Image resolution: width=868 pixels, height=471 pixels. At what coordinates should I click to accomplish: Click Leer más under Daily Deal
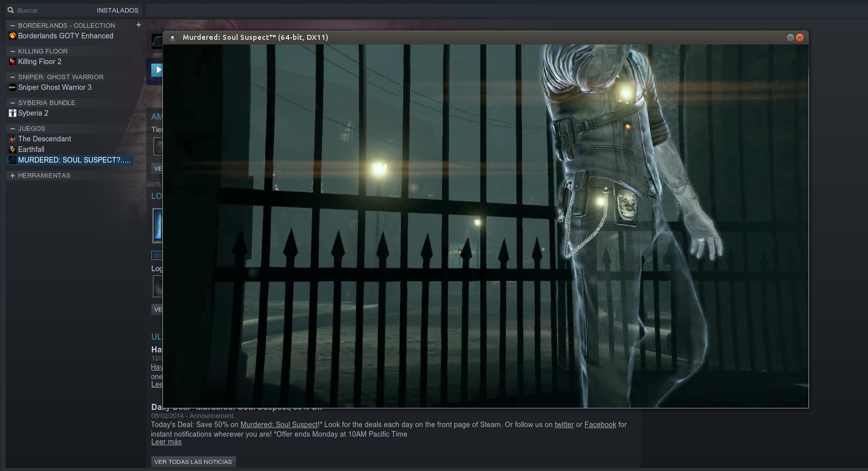point(166,442)
